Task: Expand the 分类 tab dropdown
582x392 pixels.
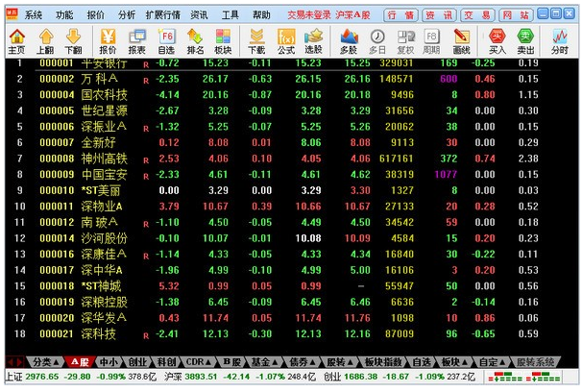Action: [46, 361]
